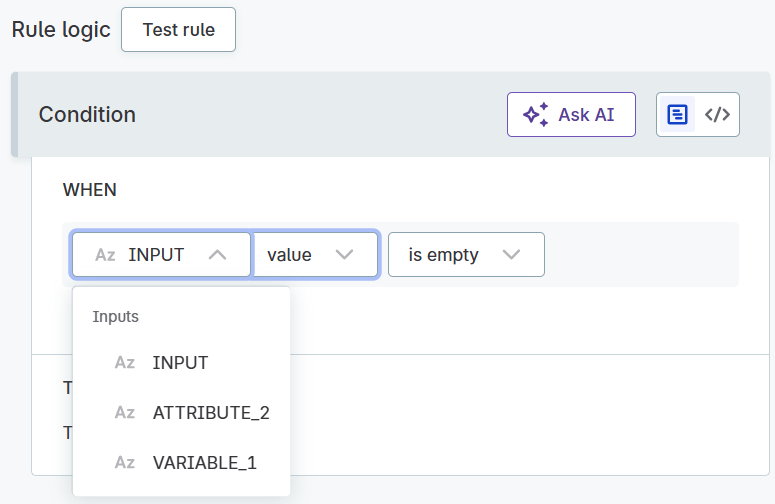The width and height of the screenshot is (775, 504).
Task: Collapse the INPUT attribute dropdown
Action: coord(162,255)
